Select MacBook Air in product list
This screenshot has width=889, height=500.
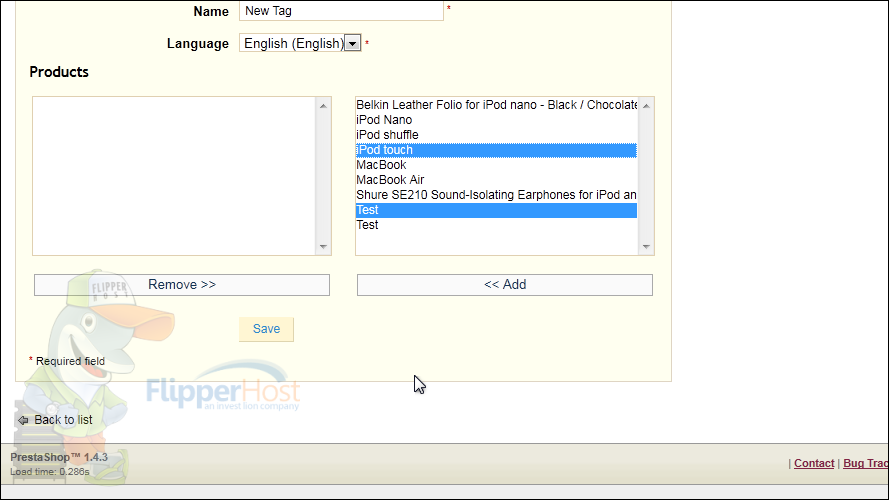point(496,180)
